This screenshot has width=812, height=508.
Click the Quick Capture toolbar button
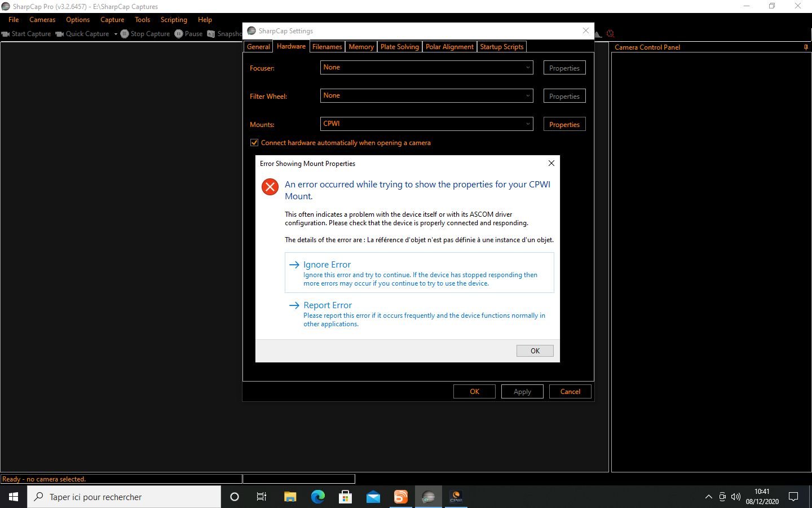[82, 34]
